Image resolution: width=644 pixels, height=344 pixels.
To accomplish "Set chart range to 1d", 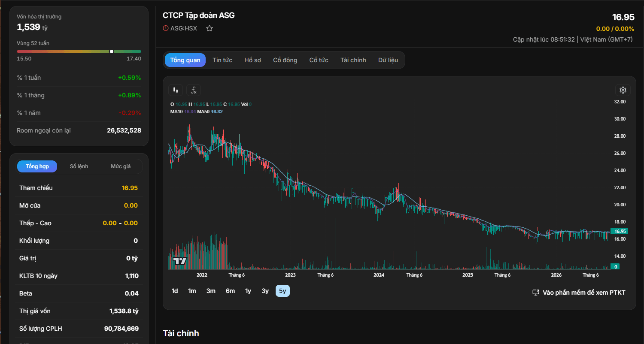I will click(175, 291).
